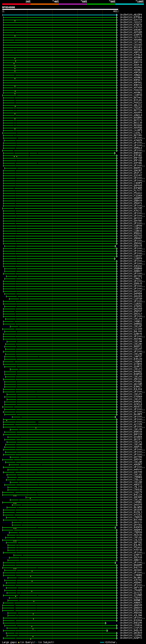Screen dimensions: 146x644
Task: Open hit UniRef100_B9I0P1
Action: (131, 48)
